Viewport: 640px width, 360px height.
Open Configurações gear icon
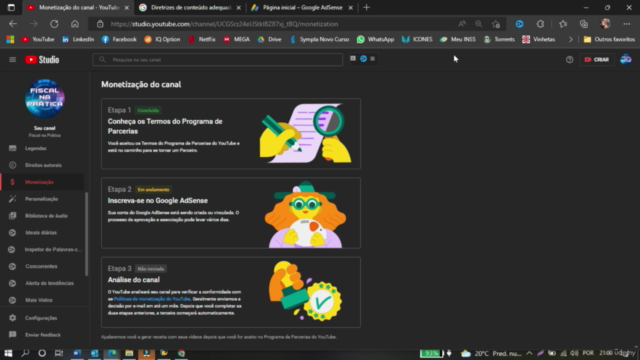[12, 318]
